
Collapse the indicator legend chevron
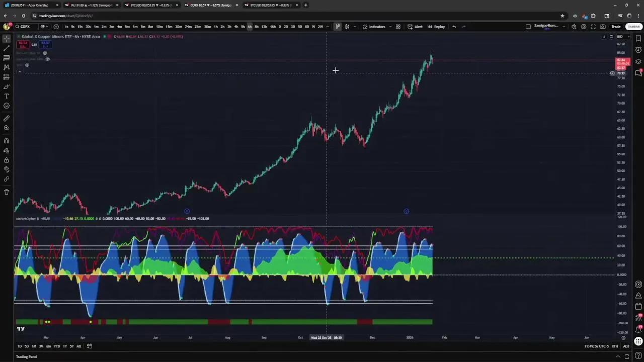pyautogui.click(x=20, y=71)
